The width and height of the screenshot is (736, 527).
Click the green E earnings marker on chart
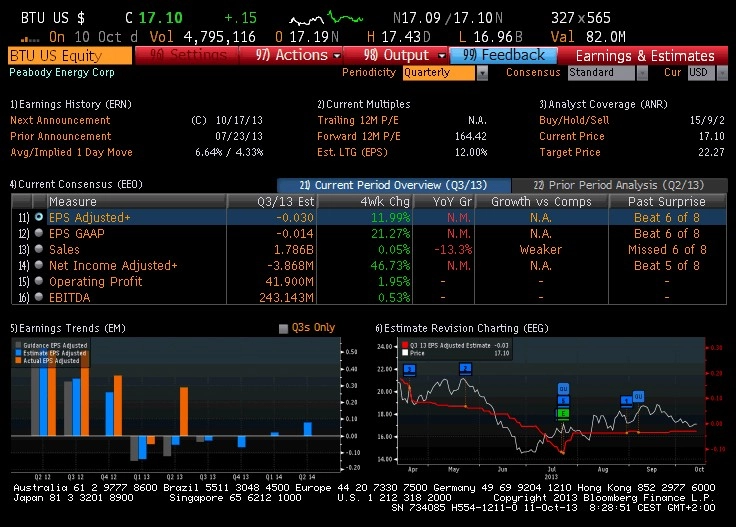tap(563, 413)
